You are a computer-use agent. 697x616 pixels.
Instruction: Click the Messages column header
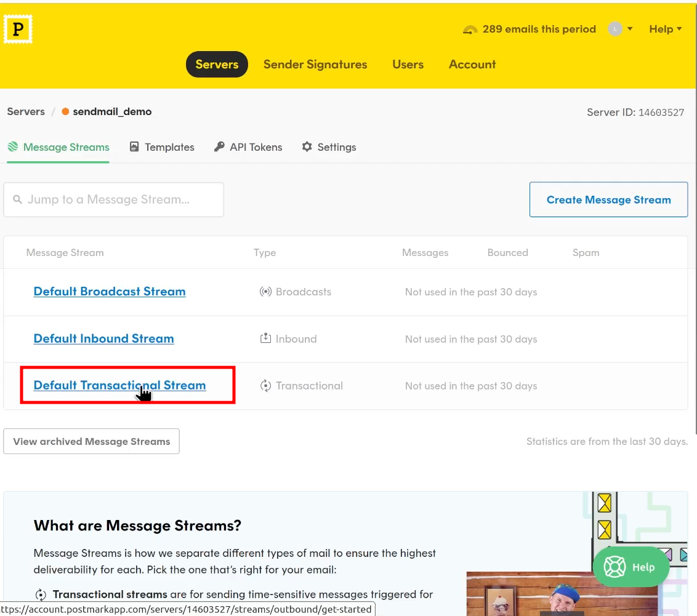[x=425, y=253]
